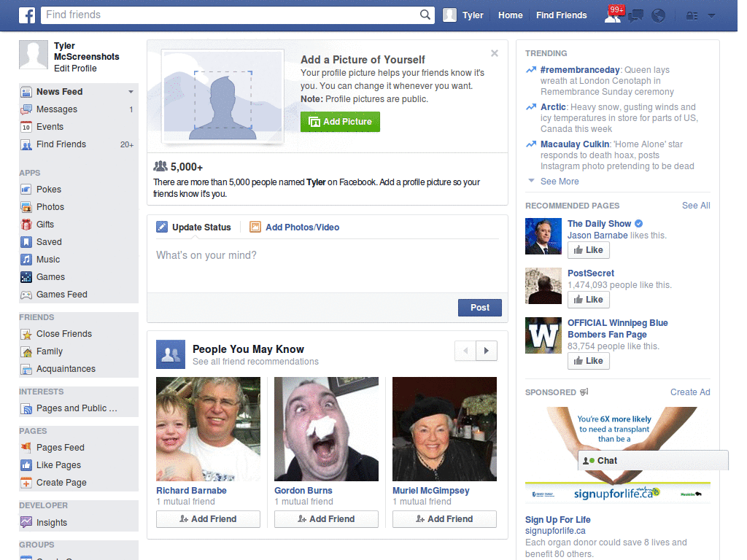Image resolution: width=747 pixels, height=560 pixels.
Task: Click the Insights chart icon
Action: (26, 522)
